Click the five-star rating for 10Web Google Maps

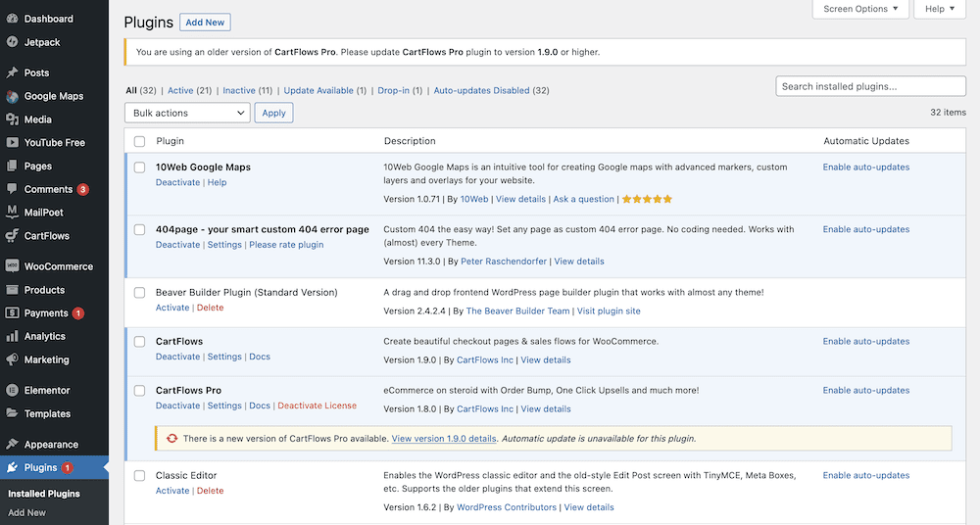(647, 199)
